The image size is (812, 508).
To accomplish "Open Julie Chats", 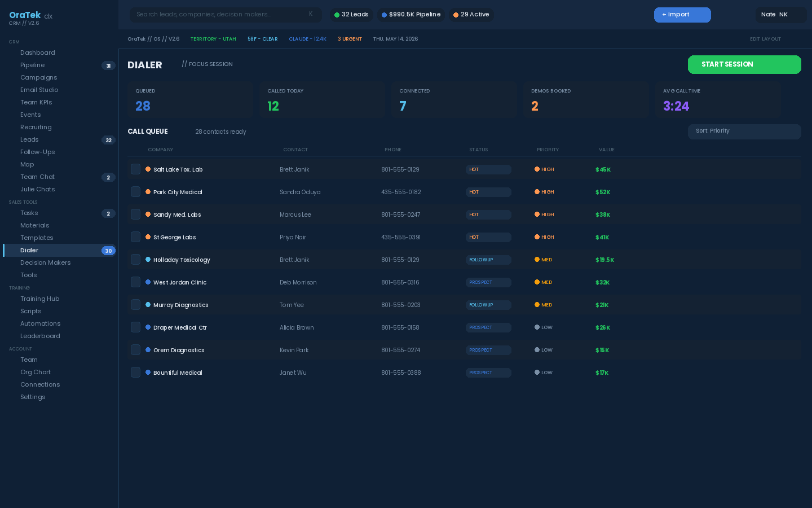I will [x=37, y=189].
